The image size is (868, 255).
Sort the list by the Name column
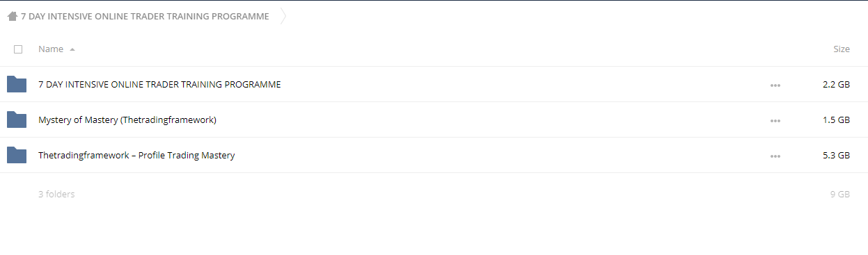click(51, 49)
